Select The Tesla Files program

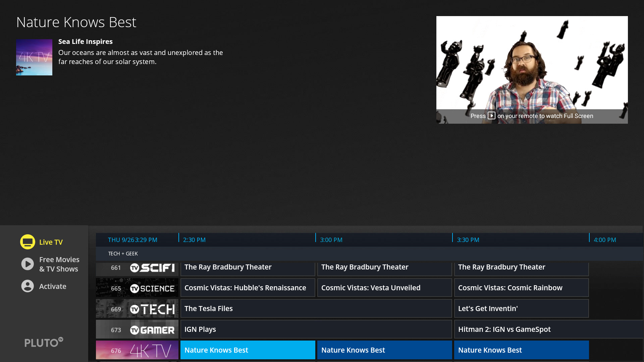point(316,308)
